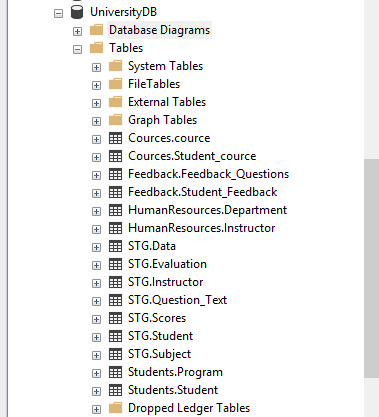
Task: Expand the Students.Program table node
Action: pyautogui.click(x=96, y=373)
